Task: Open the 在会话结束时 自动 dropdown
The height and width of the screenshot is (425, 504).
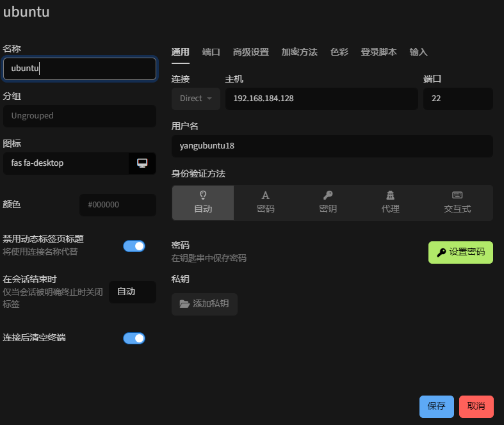Action: [x=133, y=292]
